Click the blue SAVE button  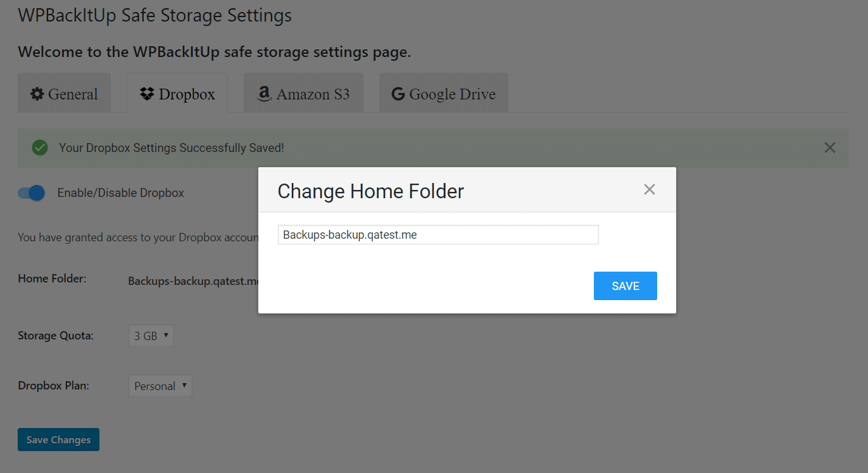click(626, 286)
